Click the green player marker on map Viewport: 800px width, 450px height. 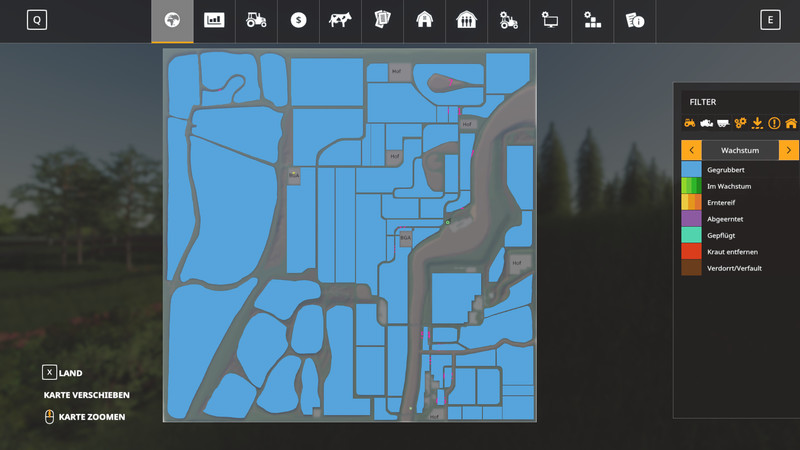[448, 222]
